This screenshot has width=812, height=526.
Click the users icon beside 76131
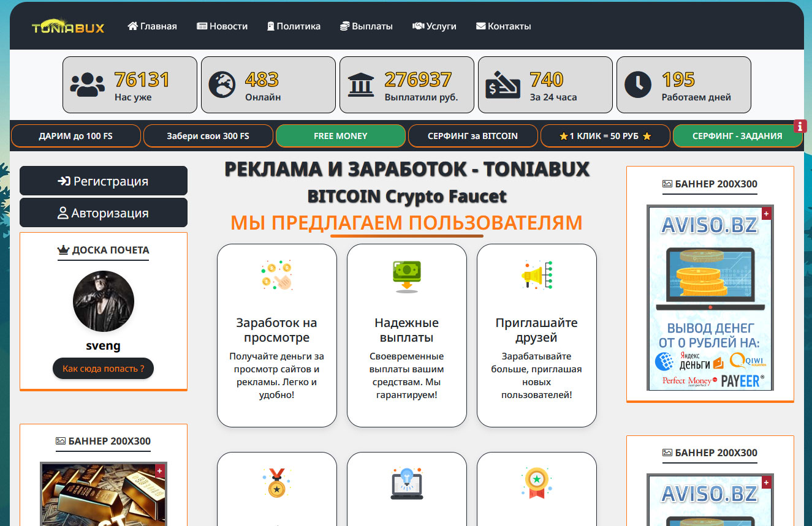click(x=88, y=85)
